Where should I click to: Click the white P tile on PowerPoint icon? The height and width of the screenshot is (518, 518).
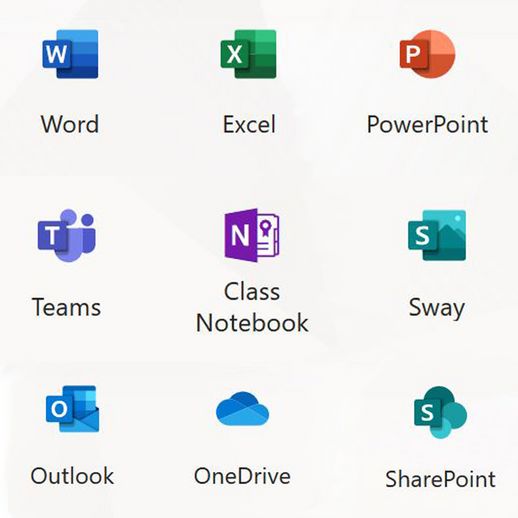tap(414, 54)
